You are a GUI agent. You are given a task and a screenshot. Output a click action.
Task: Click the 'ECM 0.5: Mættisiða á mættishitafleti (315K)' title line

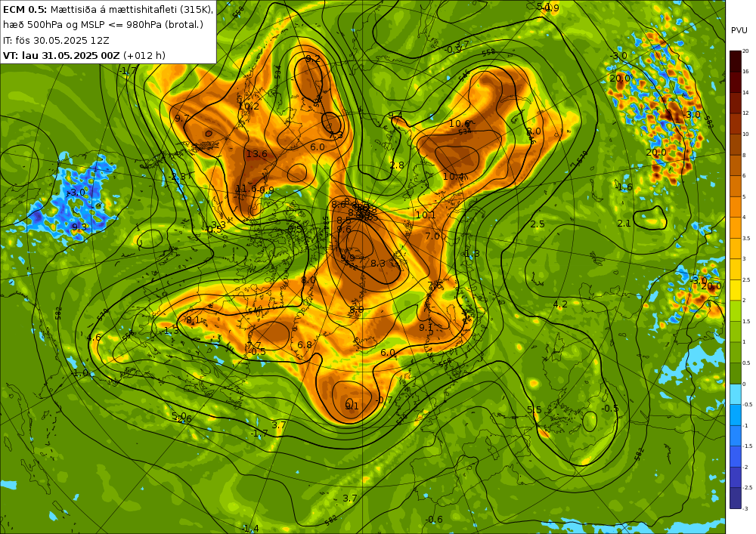click(108, 9)
